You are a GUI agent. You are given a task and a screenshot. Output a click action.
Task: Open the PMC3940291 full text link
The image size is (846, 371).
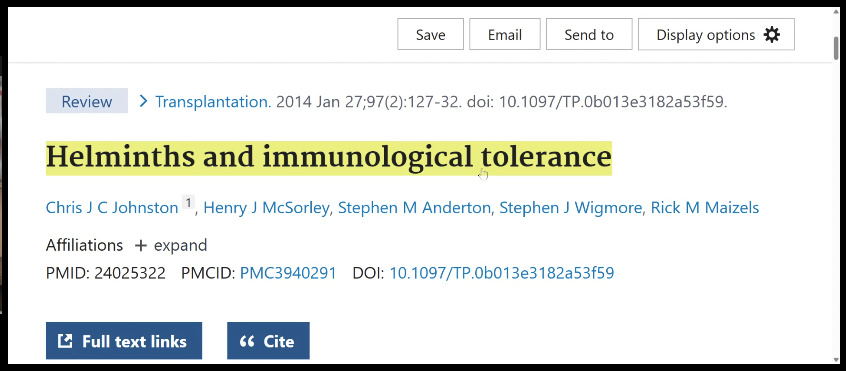(288, 273)
